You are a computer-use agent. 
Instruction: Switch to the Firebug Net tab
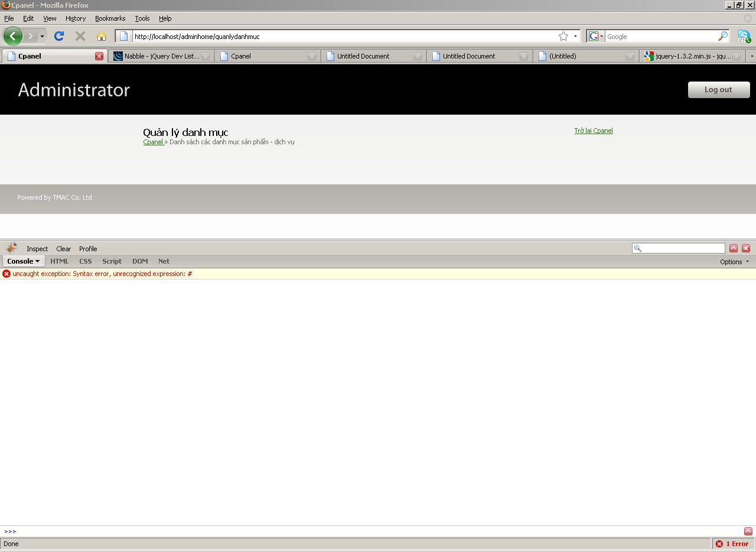(164, 261)
